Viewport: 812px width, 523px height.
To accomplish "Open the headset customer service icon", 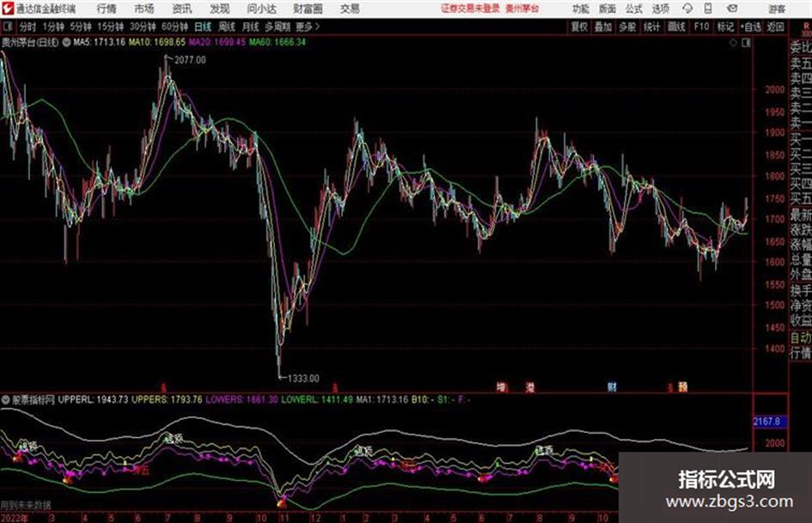I will click(687, 9).
